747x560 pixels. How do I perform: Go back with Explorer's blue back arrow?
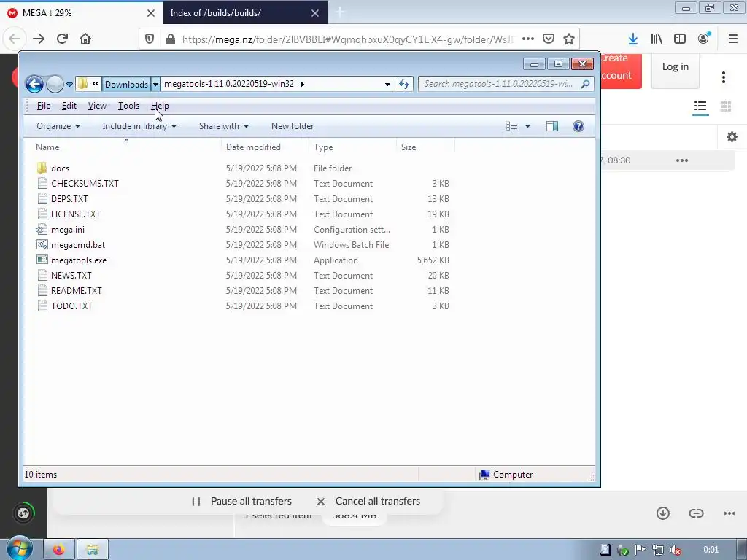pyautogui.click(x=34, y=85)
